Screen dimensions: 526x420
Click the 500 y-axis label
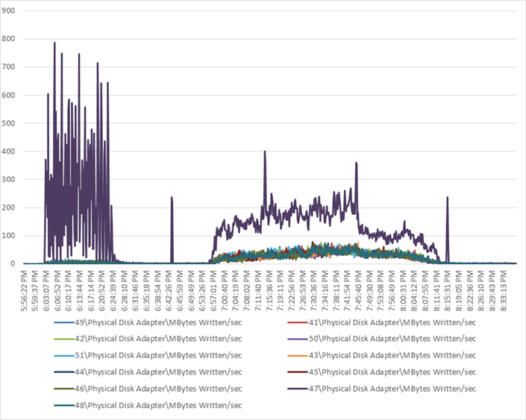[x=8, y=123]
